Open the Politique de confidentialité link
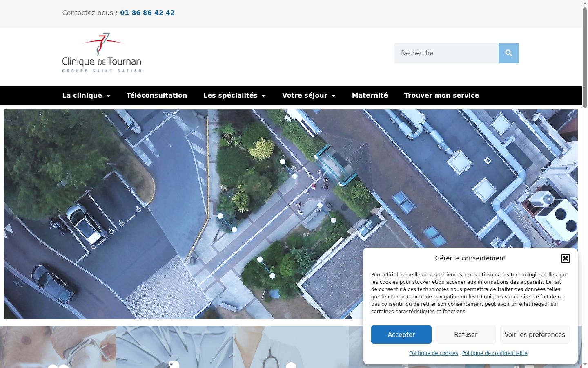The width and height of the screenshot is (588, 368). 494,353
